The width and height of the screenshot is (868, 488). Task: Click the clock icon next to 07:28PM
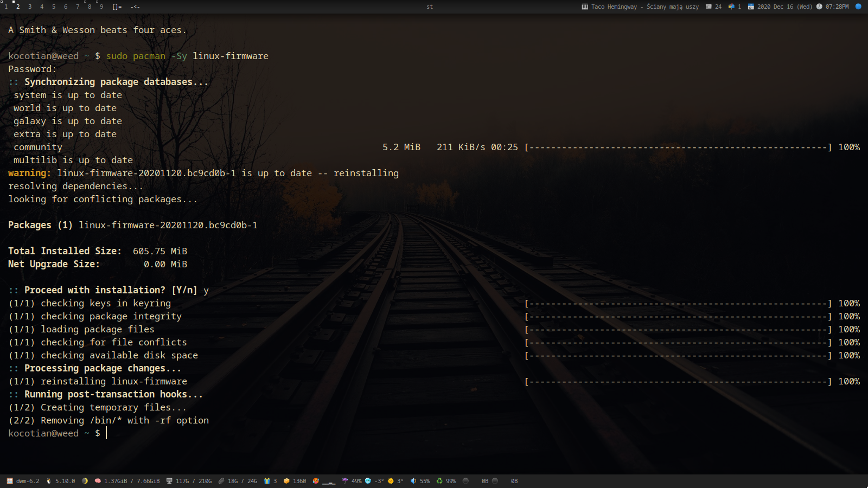tap(819, 7)
